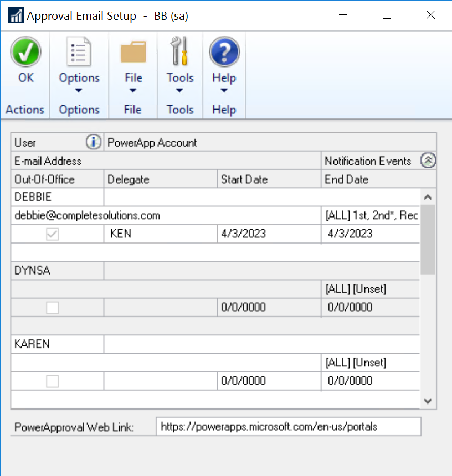452x476 pixels.
Task: Click the scroll up arrow of the list
Action: click(x=428, y=197)
